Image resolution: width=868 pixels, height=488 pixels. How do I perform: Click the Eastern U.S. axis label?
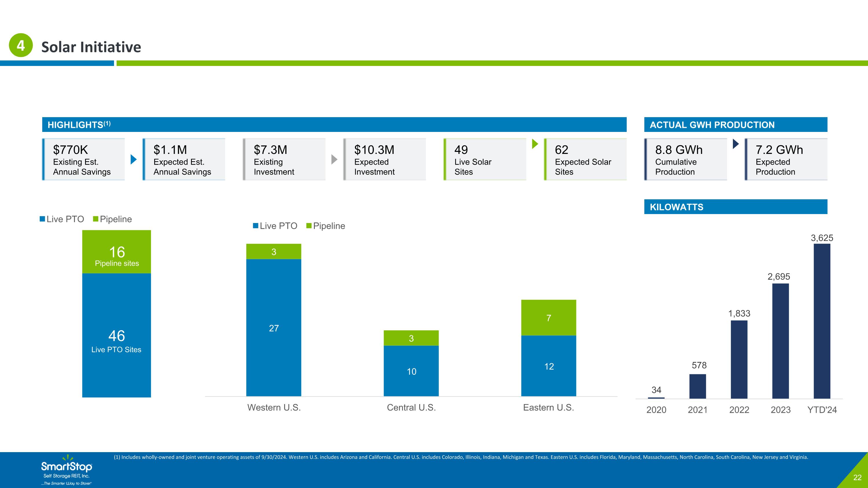click(x=548, y=408)
